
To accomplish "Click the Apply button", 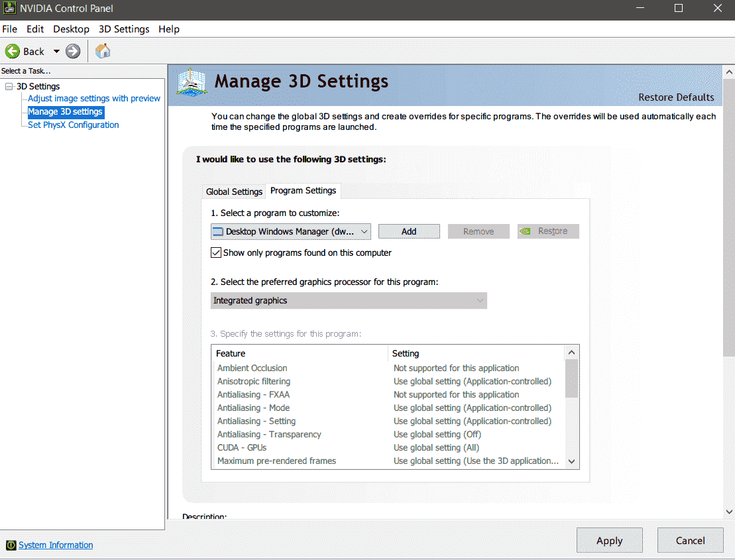I will click(x=609, y=540).
